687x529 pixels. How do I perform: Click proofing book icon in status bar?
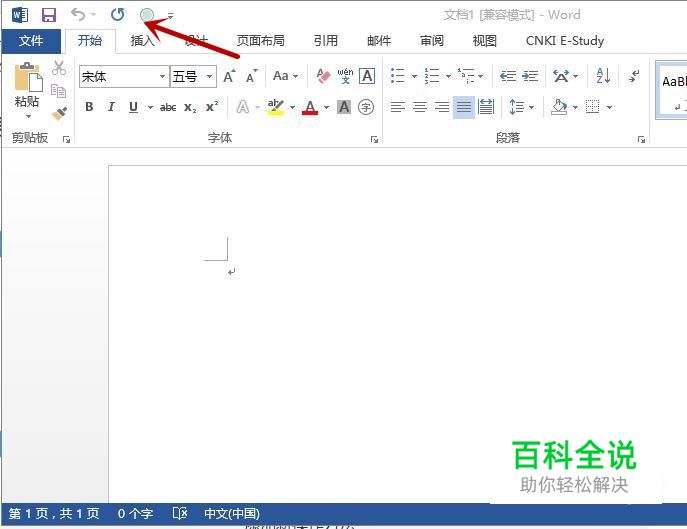click(x=180, y=513)
